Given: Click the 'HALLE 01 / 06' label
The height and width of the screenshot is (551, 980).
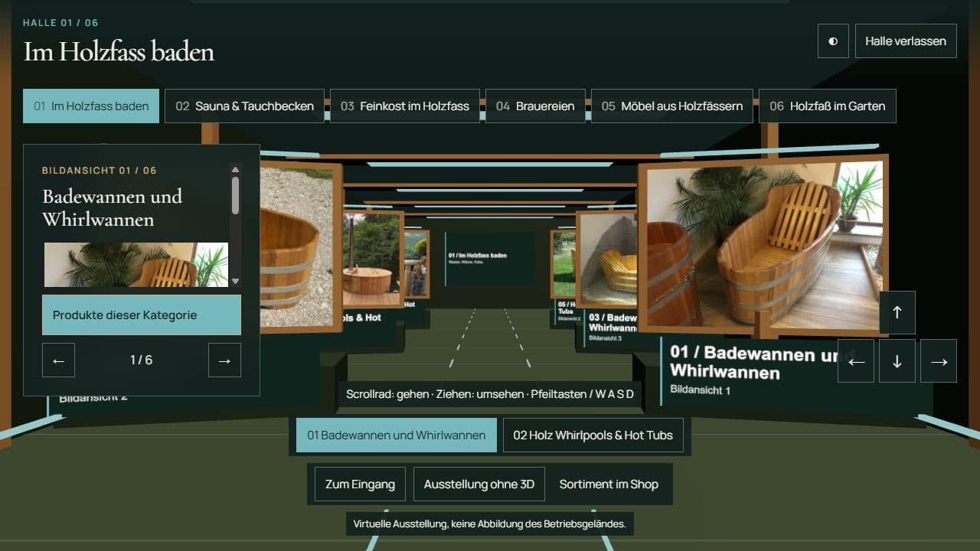Looking at the screenshot, I should click(x=60, y=23).
